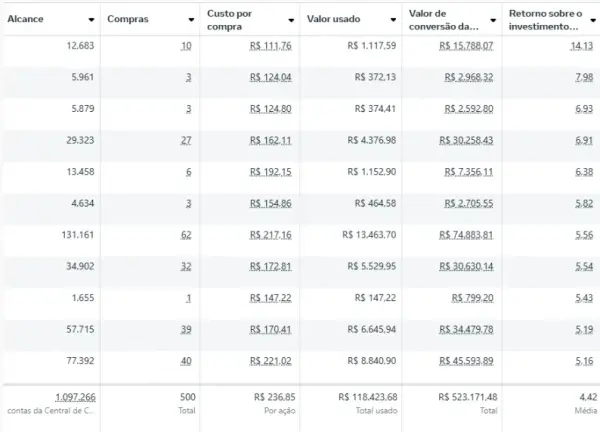Open the Valor de conversão column dropdown arrow
This screenshot has width=600, height=432.
493,20
